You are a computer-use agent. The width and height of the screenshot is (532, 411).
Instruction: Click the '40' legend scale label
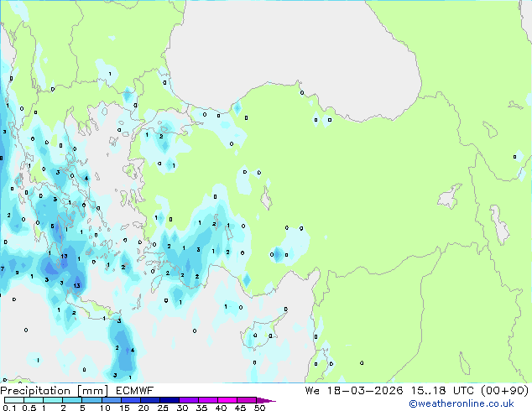[221, 408]
